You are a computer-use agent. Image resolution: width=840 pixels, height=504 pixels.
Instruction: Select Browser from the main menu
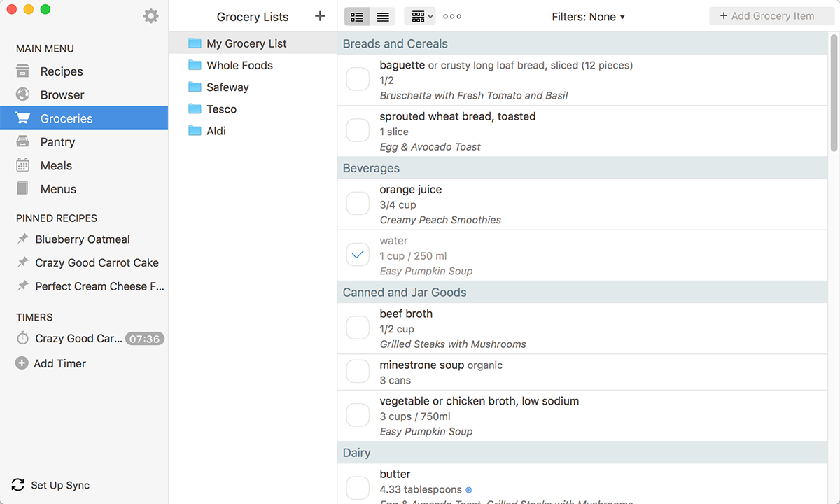[62, 94]
